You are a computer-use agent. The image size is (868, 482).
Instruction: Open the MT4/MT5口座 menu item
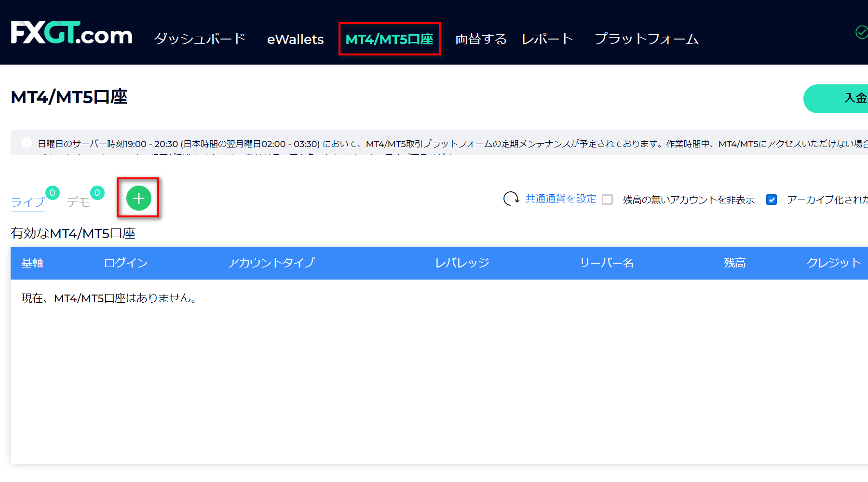389,39
